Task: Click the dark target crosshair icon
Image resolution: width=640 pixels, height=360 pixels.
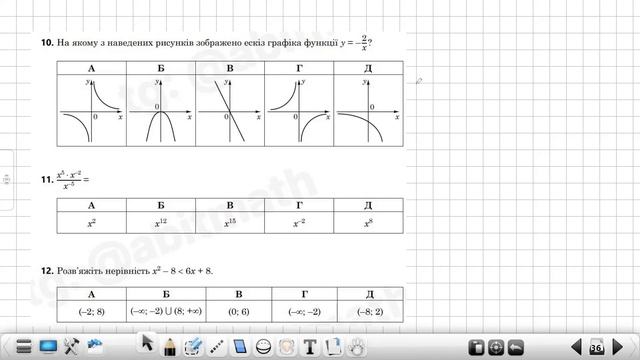Action: 496,347
